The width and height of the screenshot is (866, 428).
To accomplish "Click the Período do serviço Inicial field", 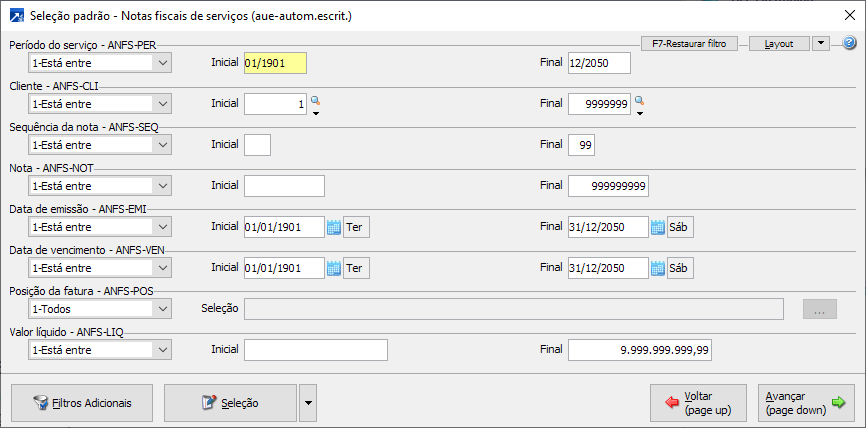I will pyautogui.click(x=275, y=63).
